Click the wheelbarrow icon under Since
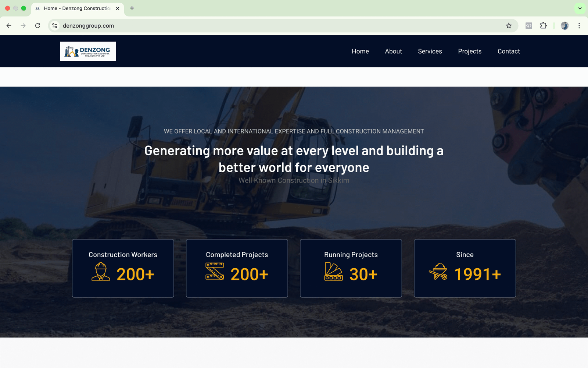The width and height of the screenshot is (588, 368). [x=438, y=272]
